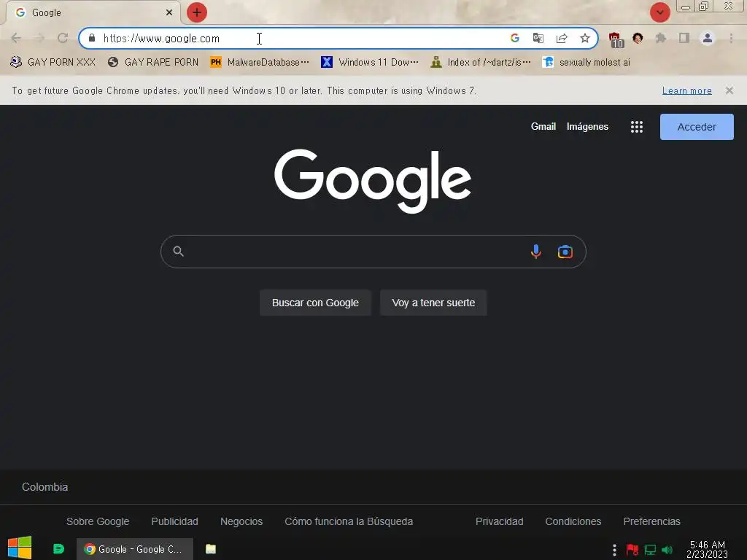The height and width of the screenshot is (560, 747).
Task: Open network tray icon
Action: pyautogui.click(x=650, y=550)
